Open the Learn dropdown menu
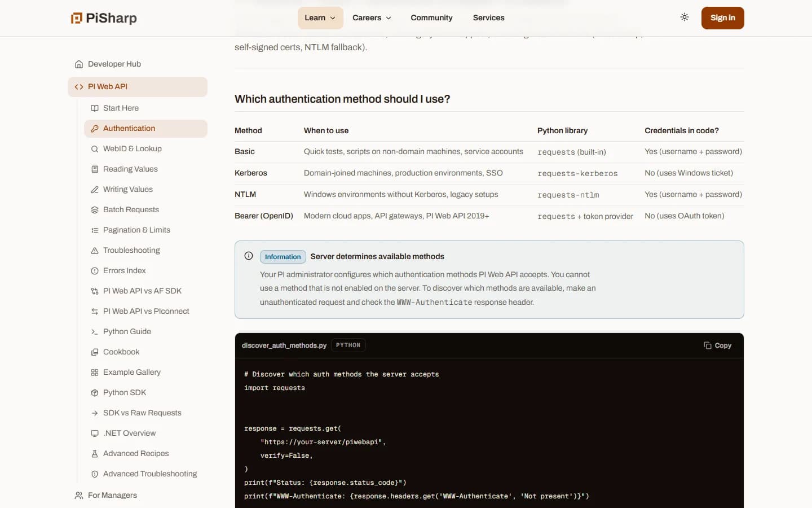Viewport: 812px width, 508px height. [x=320, y=18]
